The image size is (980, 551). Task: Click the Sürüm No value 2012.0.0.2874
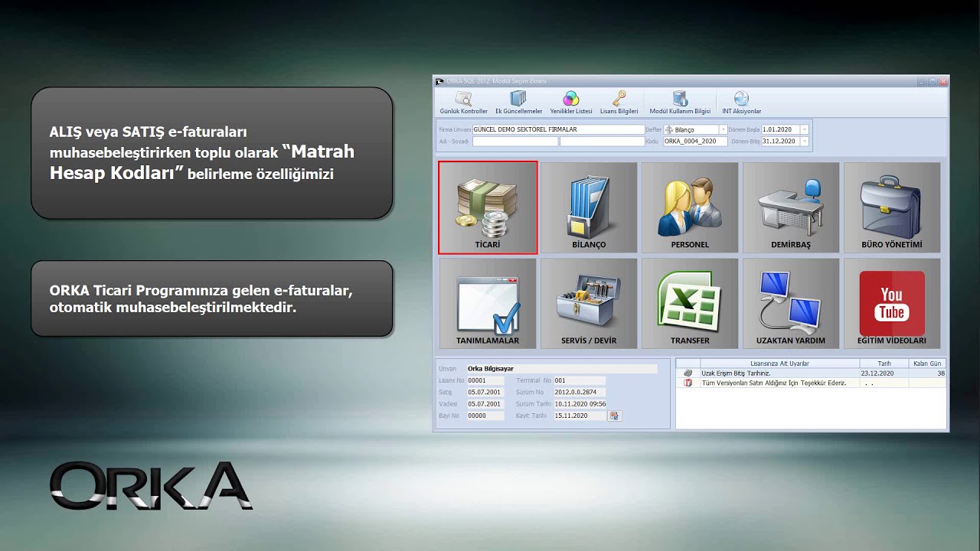coord(580,392)
